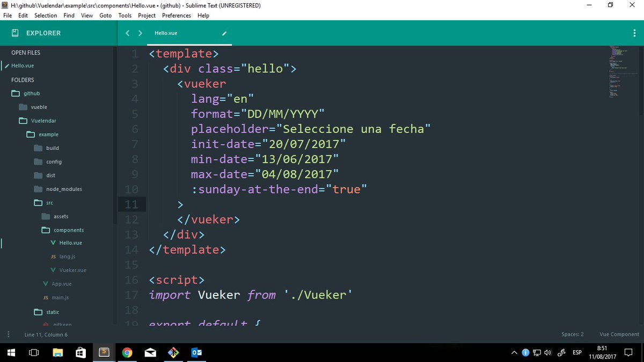
Task: Go to previous tab with left arrow
Action: click(x=128, y=33)
